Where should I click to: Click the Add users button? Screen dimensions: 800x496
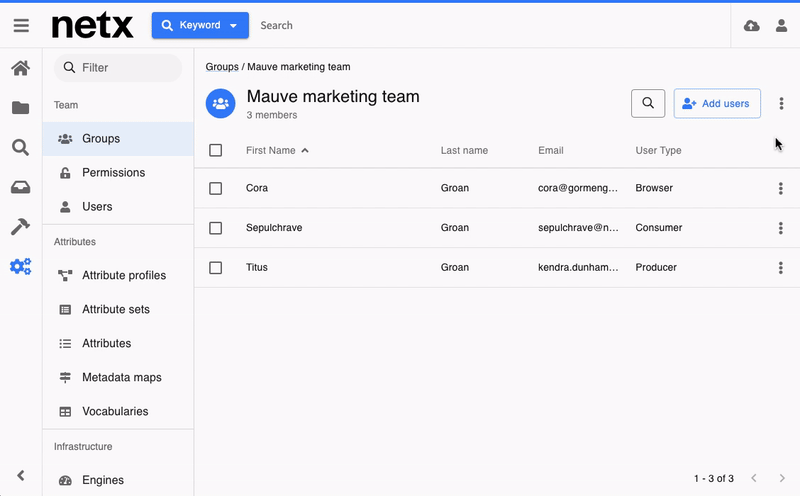tap(717, 104)
